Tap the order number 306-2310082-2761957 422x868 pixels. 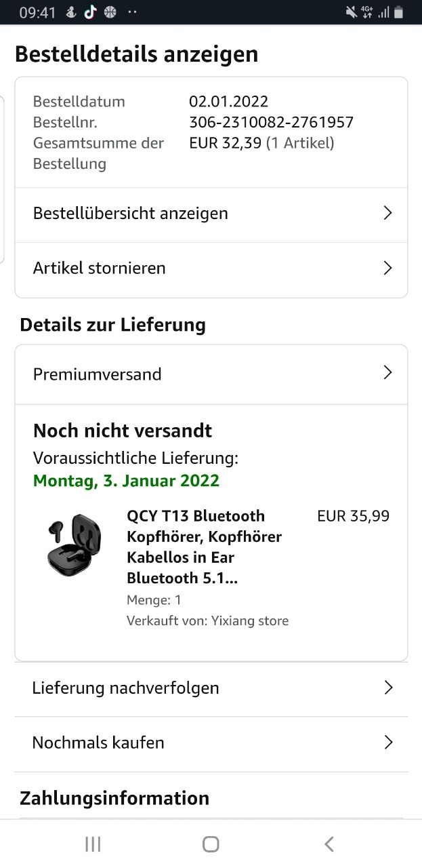click(x=271, y=122)
